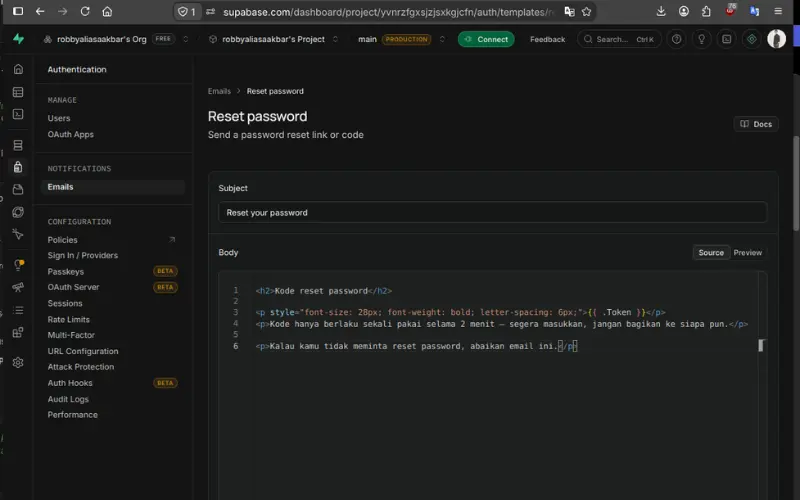The width and height of the screenshot is (800, 500).
Task: Go back with browser back arrow
Action: 40,11
